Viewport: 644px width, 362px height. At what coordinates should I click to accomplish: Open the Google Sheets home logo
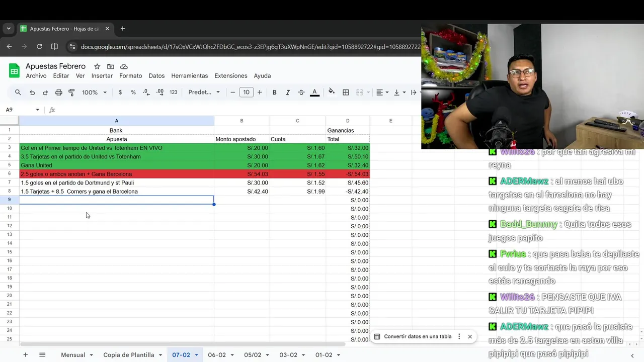tap(14, 71)
